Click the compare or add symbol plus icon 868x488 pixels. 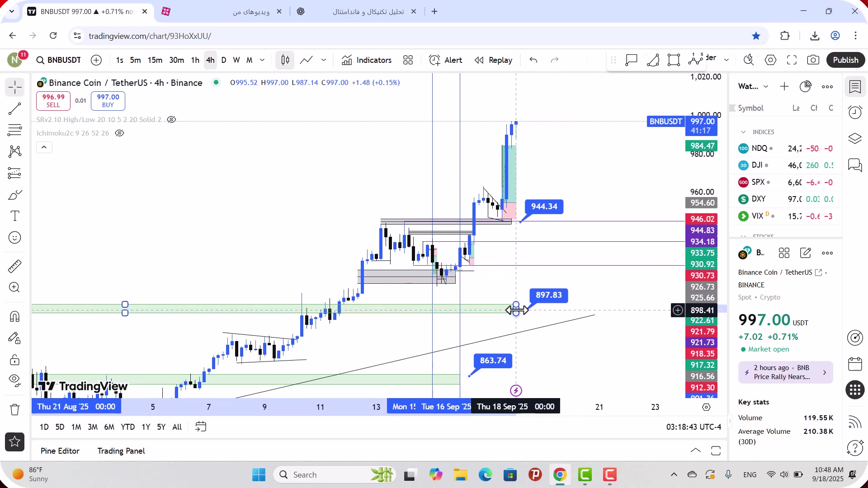pyautogui.click(x=96, y=60)
